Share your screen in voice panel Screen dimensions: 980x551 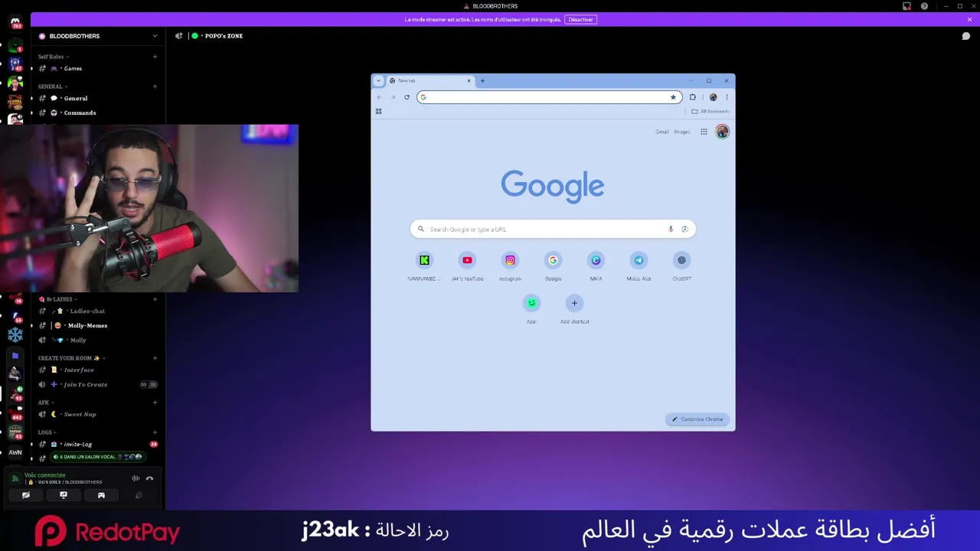pyautogui.click(x=64, y=495)
